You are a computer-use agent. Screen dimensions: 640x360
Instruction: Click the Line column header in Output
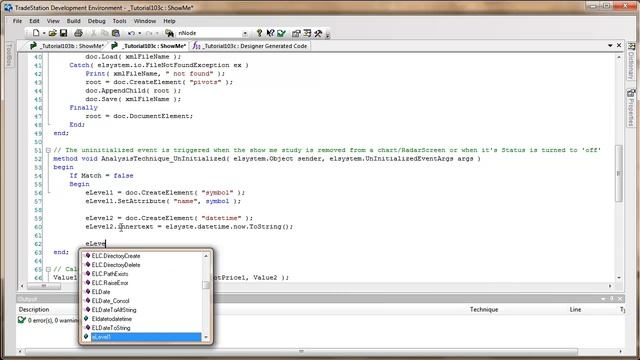tap(575, 309)
